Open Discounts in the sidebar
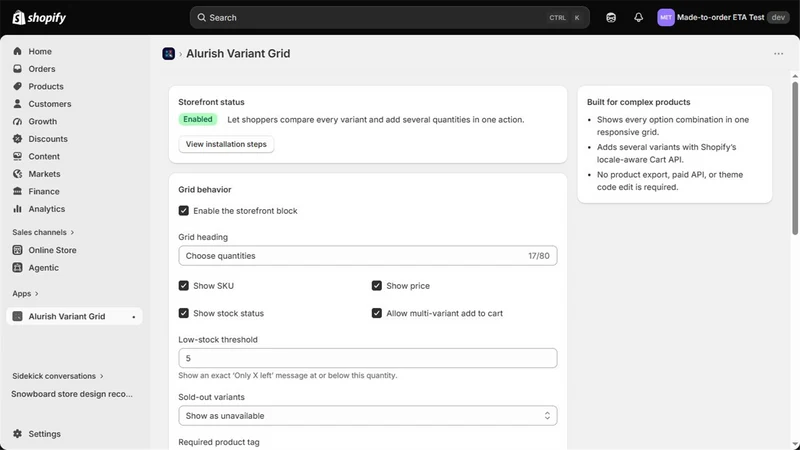Viewport: 800px width, 450px height. pos(74,139)
